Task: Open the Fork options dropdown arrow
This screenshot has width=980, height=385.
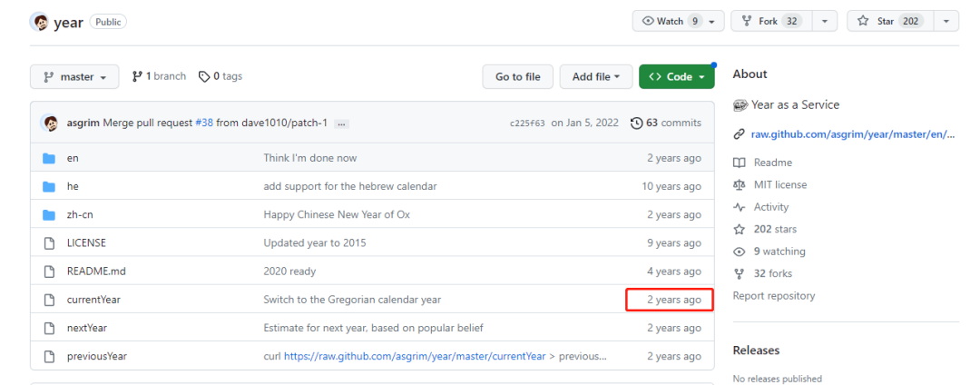Action: 825,21
